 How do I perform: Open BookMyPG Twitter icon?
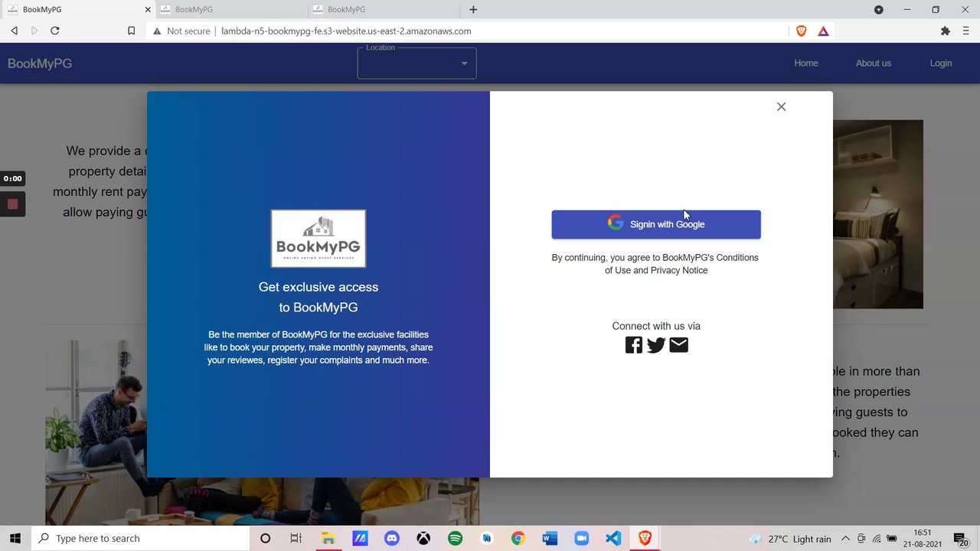(656, 345)
